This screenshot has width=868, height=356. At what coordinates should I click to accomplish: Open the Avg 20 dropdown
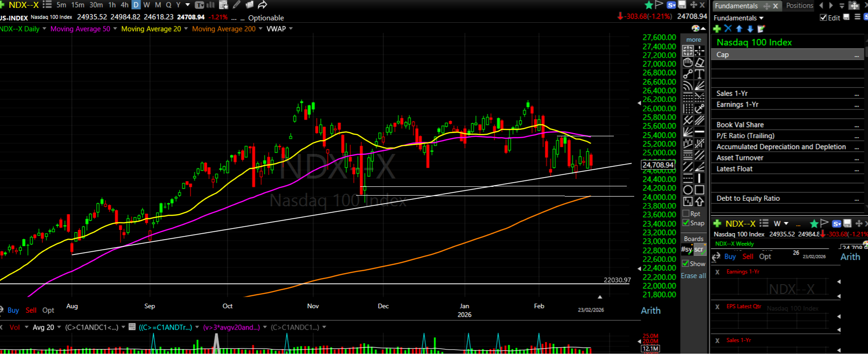coord(58,327)
